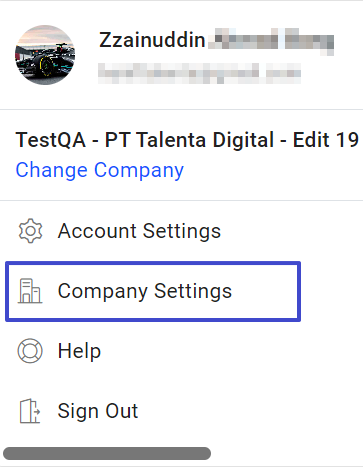Image resolution: width=363 pixels, height=467 pixels.
Task: Choose the Sign Out text label
Action: [98, 411]
